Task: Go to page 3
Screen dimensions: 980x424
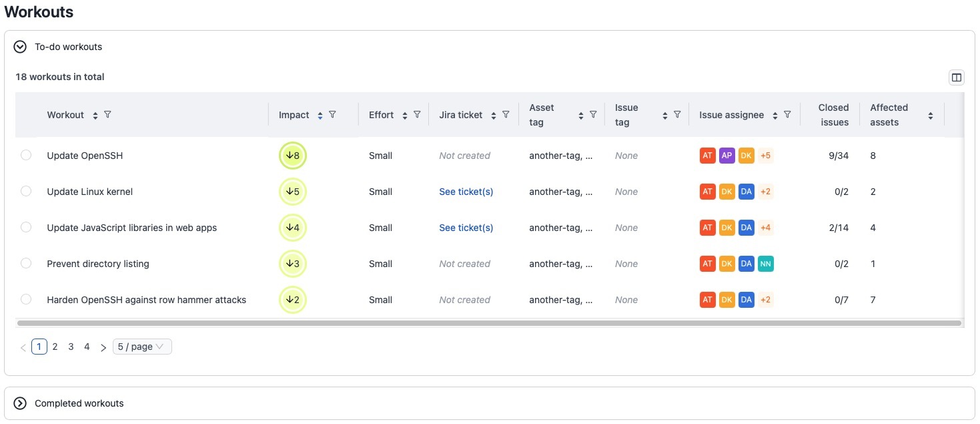Action: click(x=71, y=347)
